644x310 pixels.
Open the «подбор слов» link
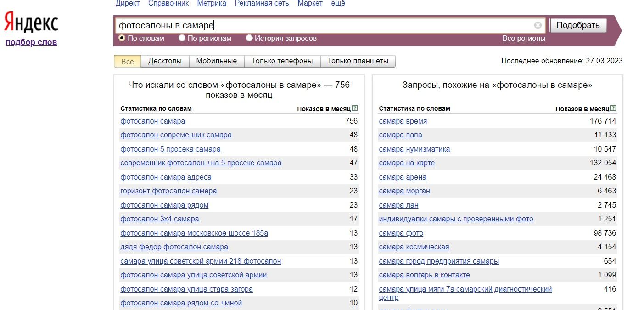pos(31,43)
